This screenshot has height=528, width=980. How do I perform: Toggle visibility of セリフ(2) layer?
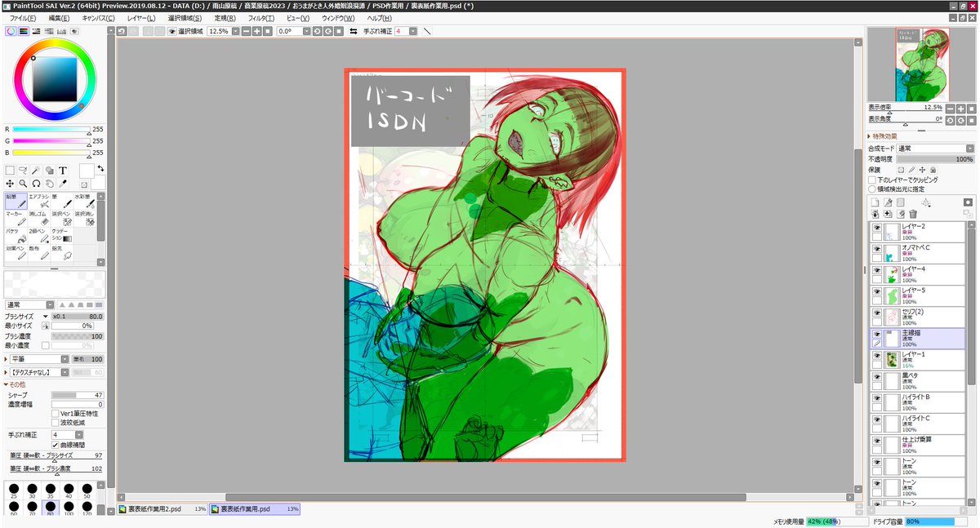[876, 313]
